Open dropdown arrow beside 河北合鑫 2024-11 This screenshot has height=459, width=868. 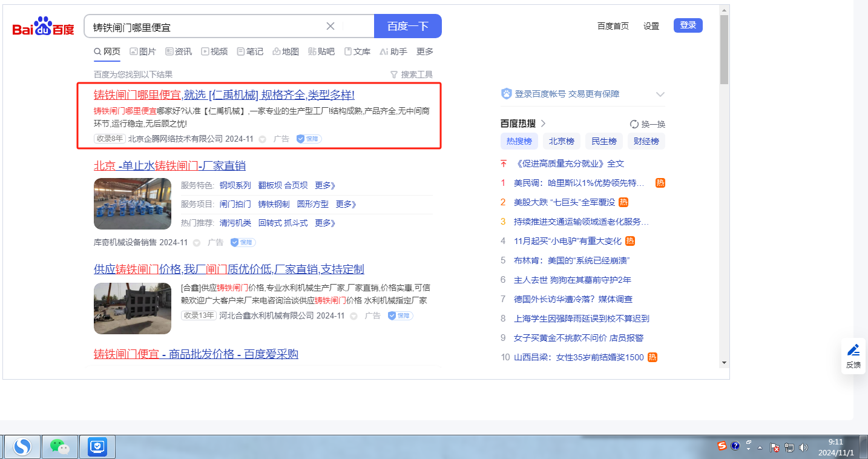point(353,316)
